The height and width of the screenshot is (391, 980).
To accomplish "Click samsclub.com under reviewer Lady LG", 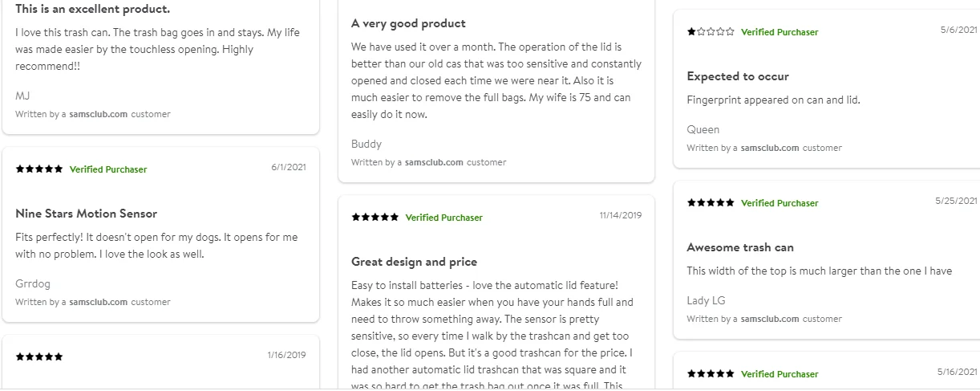I will click(769, 319).
